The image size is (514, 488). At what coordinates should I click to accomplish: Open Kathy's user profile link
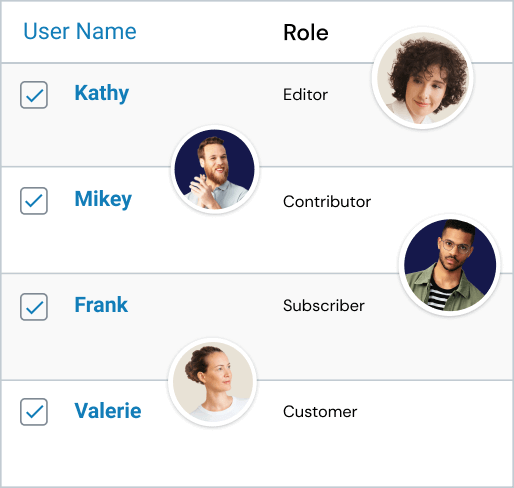tap(102, 93)
